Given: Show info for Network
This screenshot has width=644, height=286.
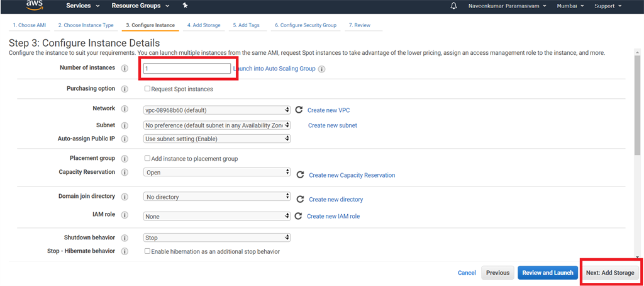Looking at the screenshot, I should pos(125,110).
